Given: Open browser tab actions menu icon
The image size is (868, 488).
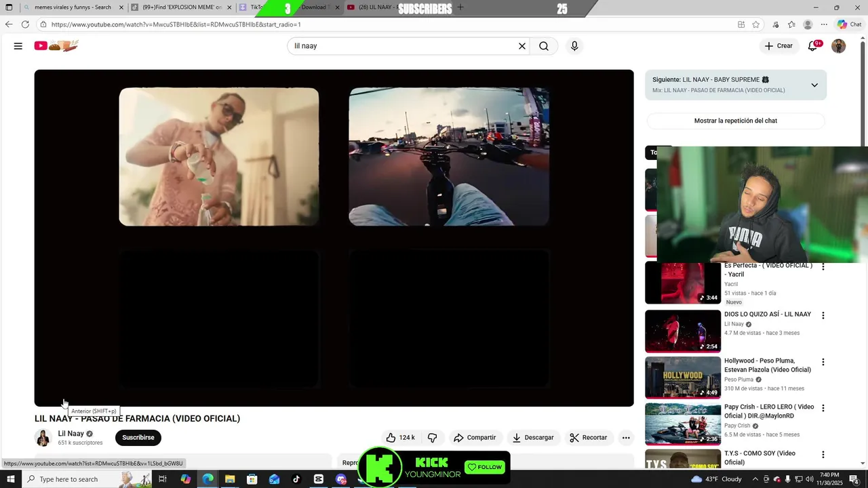Looking at the screenshot, I should (x=9, y=7).
